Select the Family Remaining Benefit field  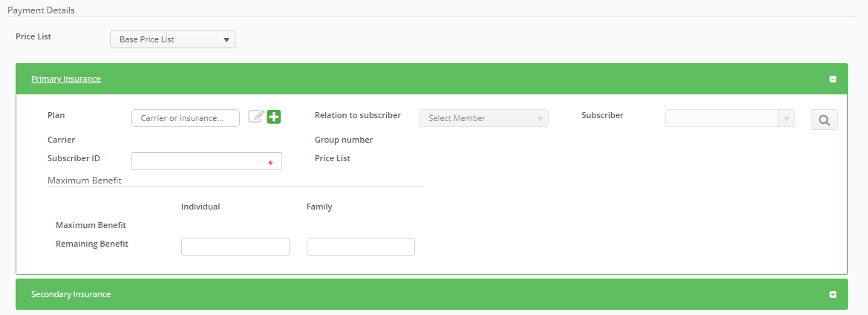360,247
